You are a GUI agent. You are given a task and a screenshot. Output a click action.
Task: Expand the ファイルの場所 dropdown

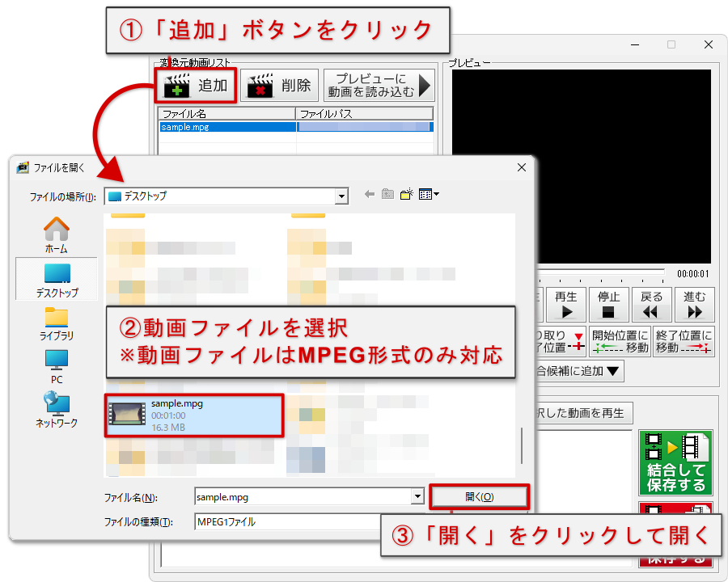tap(341, 196)
